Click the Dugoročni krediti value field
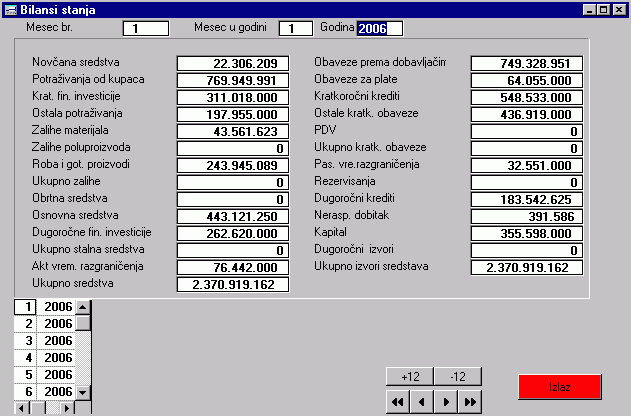631x416 pixels. tap(527, 200)
